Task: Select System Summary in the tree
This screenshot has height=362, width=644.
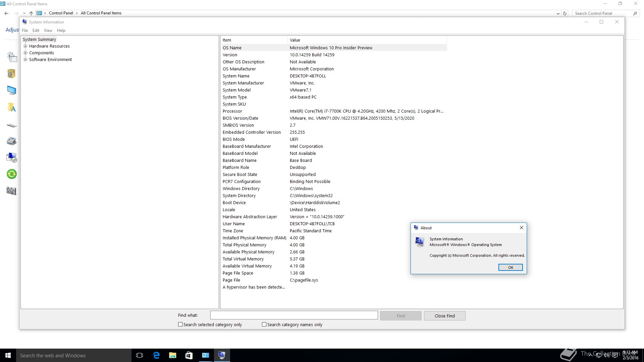Action: pos(39,40)
